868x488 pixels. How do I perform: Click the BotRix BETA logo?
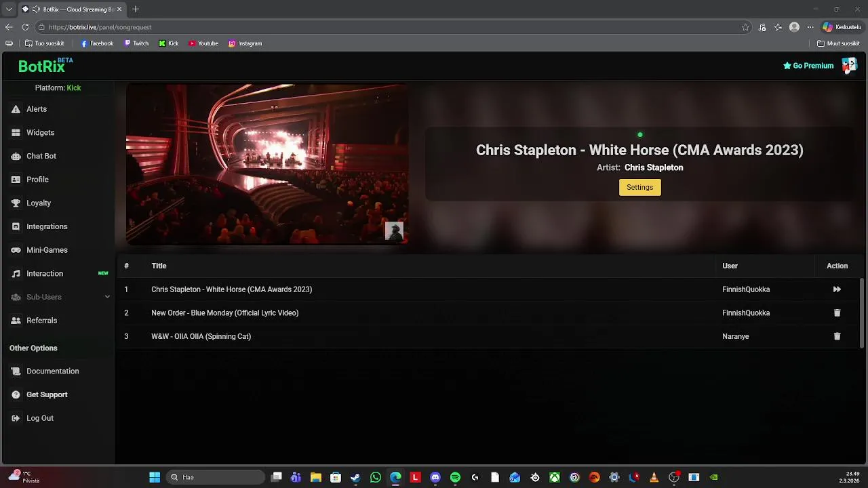45,66
